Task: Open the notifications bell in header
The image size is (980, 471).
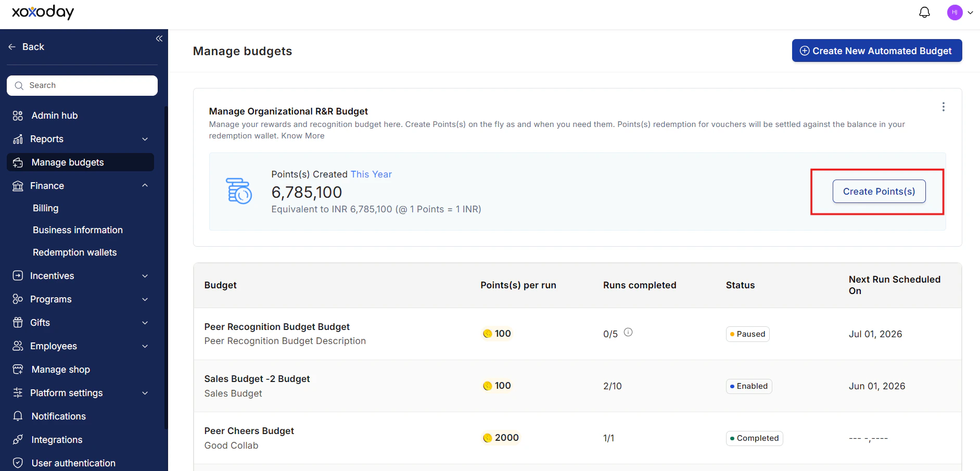Action: coord(924,12)
